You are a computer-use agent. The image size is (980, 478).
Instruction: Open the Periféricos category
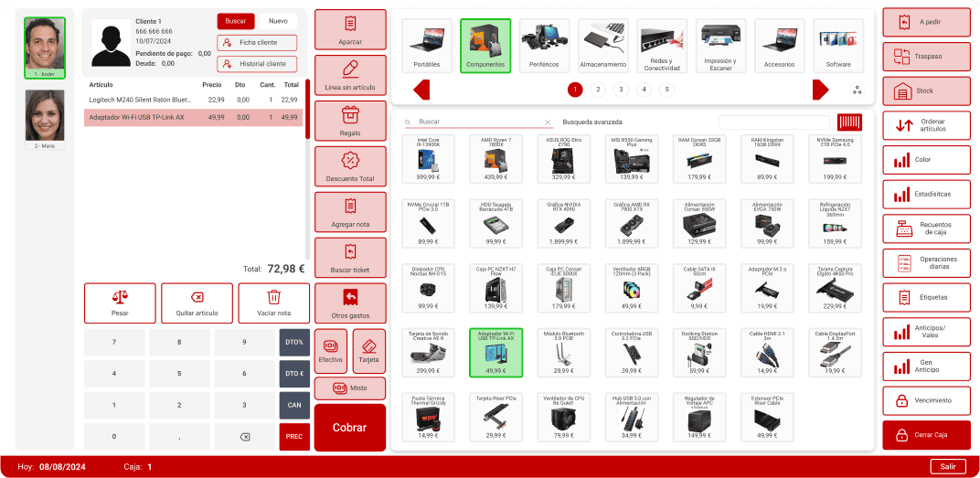coord(544,46)
